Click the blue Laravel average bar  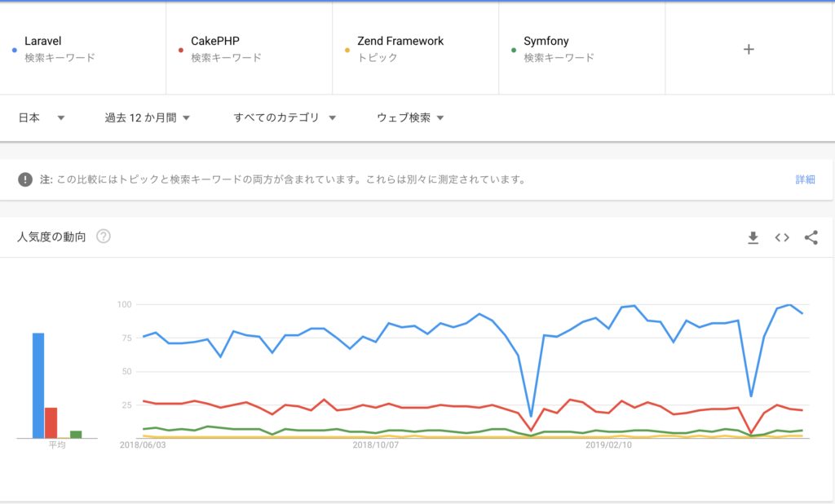point(38,386)
